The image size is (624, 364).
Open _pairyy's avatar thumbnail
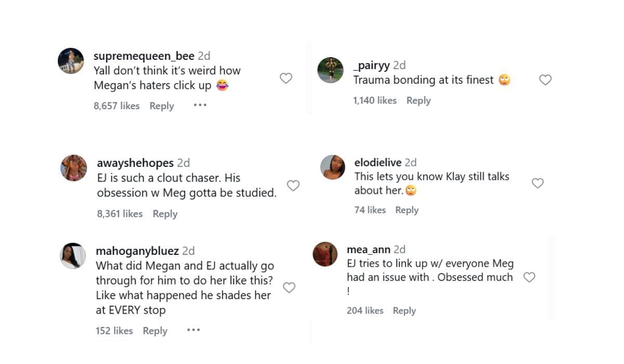pyautogui.click(x=331, y=70)
